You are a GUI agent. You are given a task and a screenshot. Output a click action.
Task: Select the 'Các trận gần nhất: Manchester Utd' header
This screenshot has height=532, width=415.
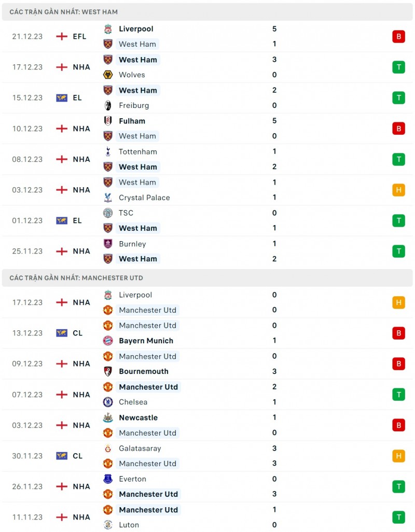coord(76,278)
